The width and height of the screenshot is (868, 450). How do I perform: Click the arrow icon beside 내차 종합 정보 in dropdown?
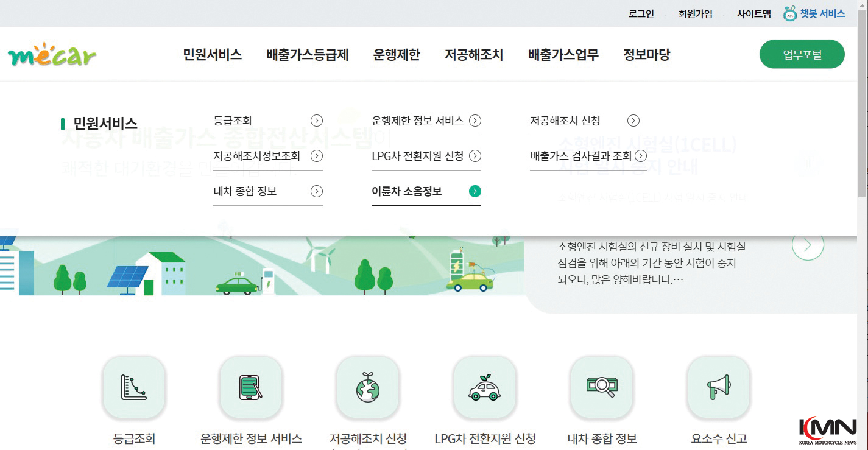(317, 191)
